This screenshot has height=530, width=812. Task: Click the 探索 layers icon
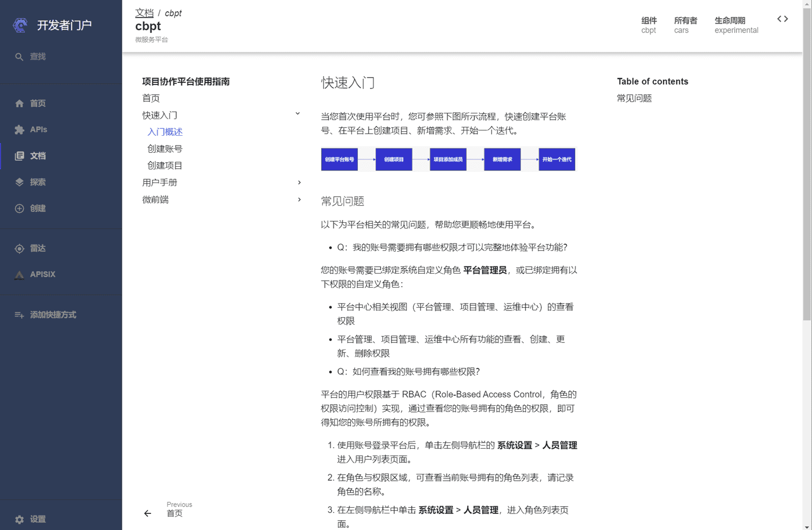[x=19, y=182]
